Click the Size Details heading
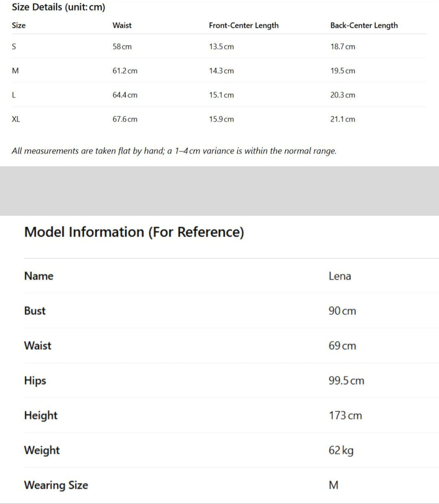The height and width of the screenshot is (504, 439). click(58, 7)
